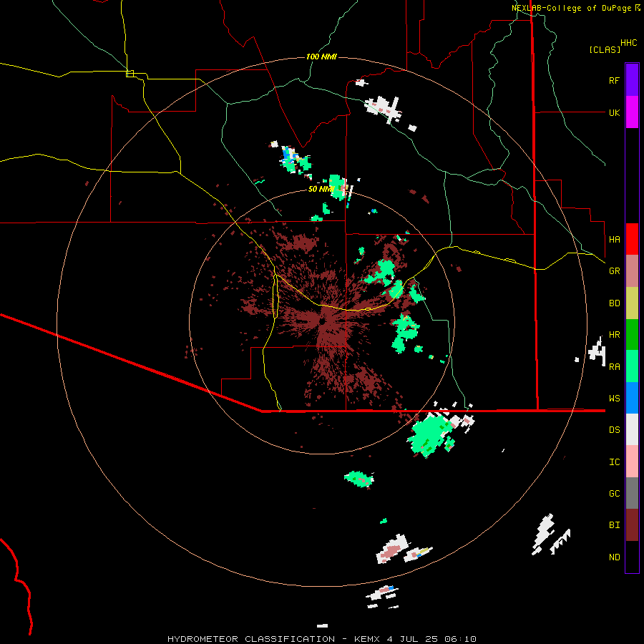The image size is (644, 644).
Task: Click the "RA" legend label
Action: click(614, 367)
